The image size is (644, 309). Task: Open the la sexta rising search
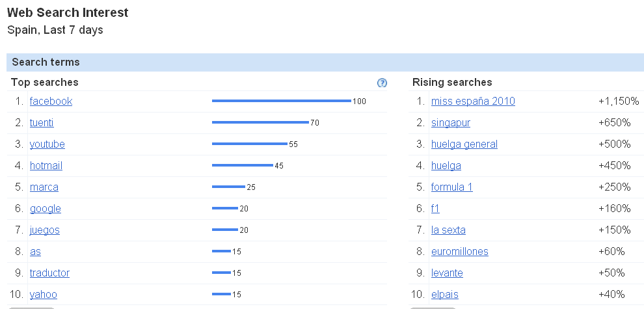(x=448, y=230)
